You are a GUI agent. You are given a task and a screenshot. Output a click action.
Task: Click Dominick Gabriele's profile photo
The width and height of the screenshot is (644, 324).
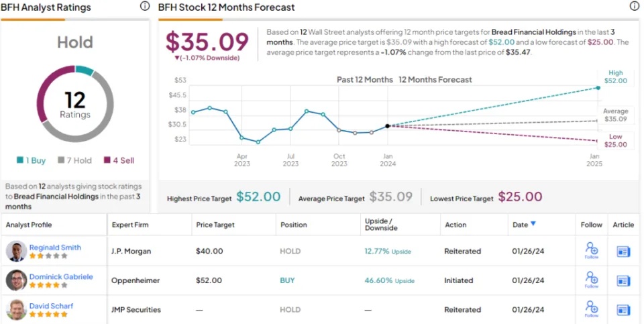[x=17, y=280]
